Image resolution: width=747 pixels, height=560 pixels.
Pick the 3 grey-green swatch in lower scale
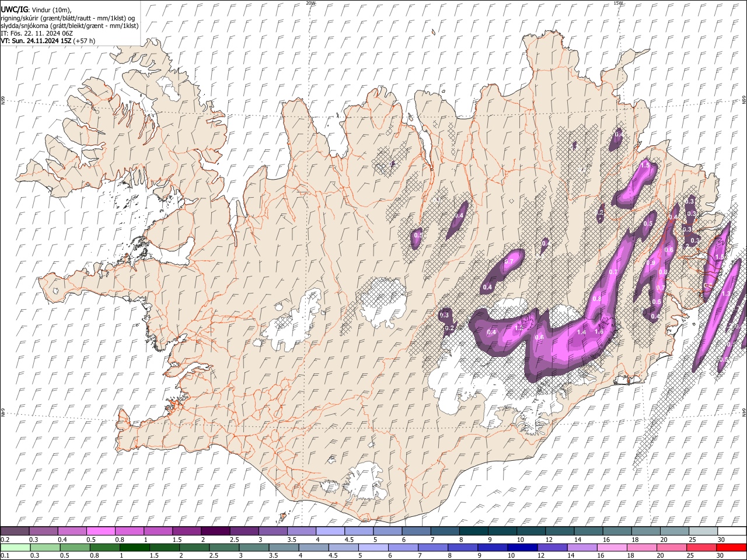point(254,547)
